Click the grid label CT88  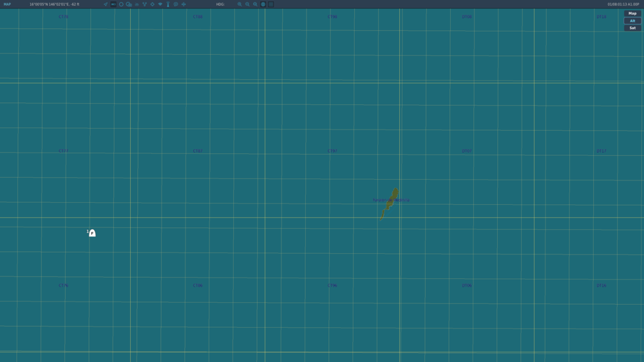[198, 17]
